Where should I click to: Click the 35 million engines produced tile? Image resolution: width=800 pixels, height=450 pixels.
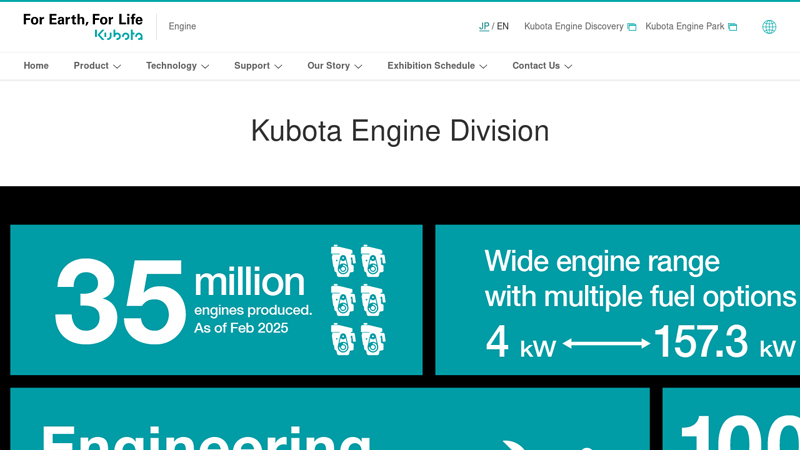(x=216, y=300)
